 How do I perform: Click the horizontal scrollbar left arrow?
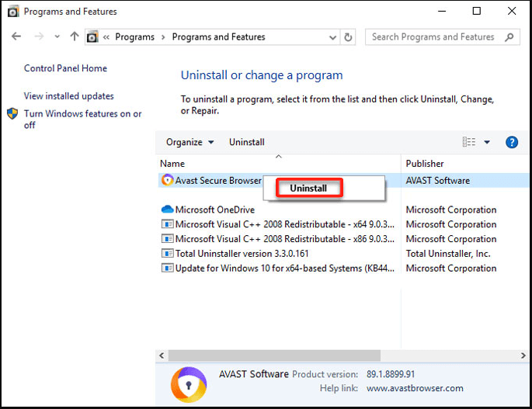(x=162, y=355)
